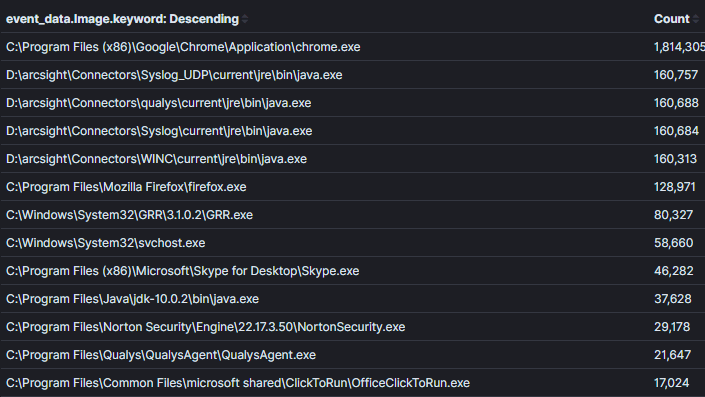The image size is (705, 397).
Task: Select the chrome.exe path row
Action: pyautogui.click(x=183, y=47)
